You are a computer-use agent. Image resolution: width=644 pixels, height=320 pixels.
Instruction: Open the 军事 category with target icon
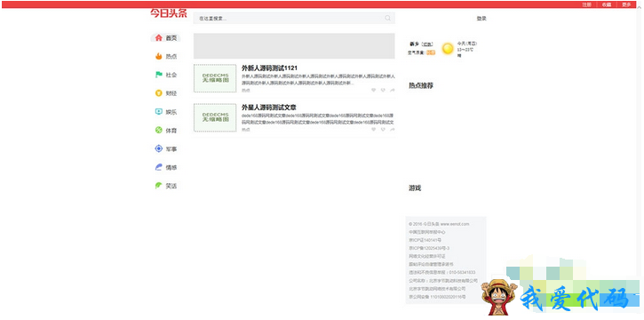click(x=165, y=148)
